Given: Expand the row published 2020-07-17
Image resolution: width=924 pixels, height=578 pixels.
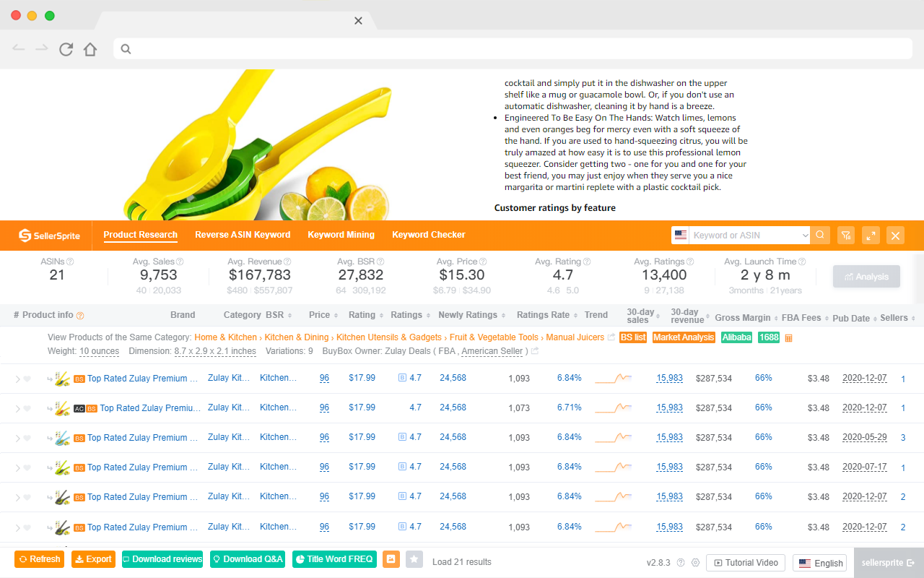Looking at the screenshot, I should 18,467.
